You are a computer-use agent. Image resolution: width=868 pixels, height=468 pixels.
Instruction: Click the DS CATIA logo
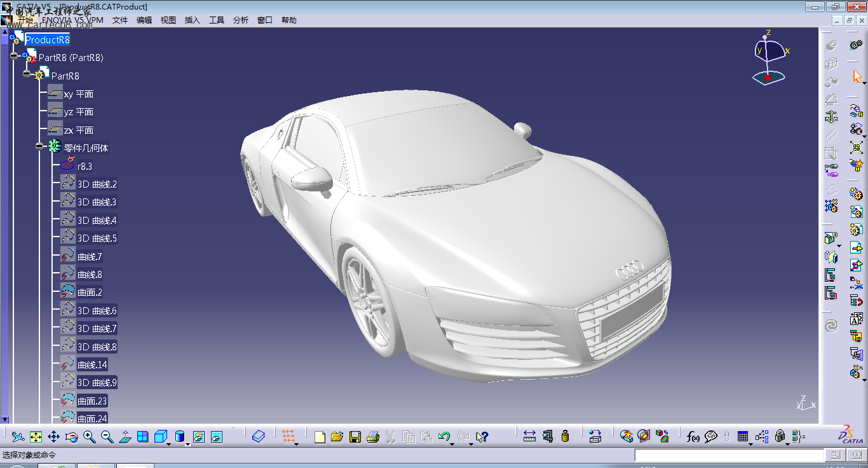coord(851,434)
